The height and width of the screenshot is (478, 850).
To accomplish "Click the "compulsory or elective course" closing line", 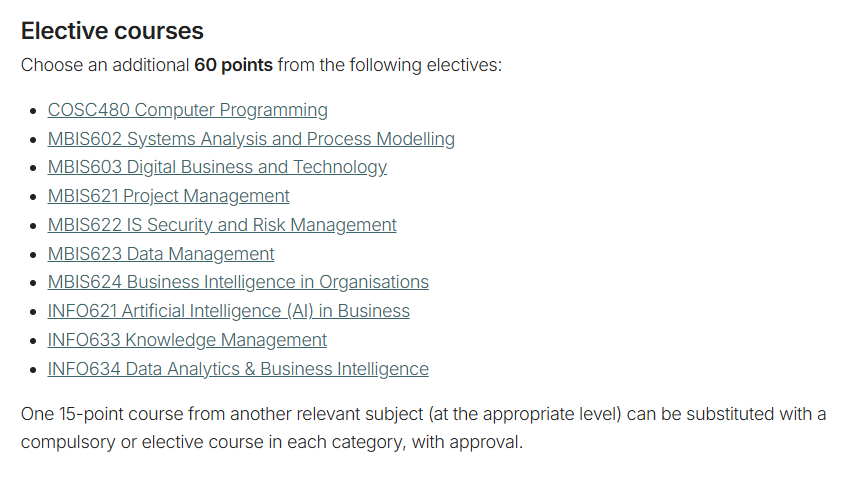I will coord(271,441).
